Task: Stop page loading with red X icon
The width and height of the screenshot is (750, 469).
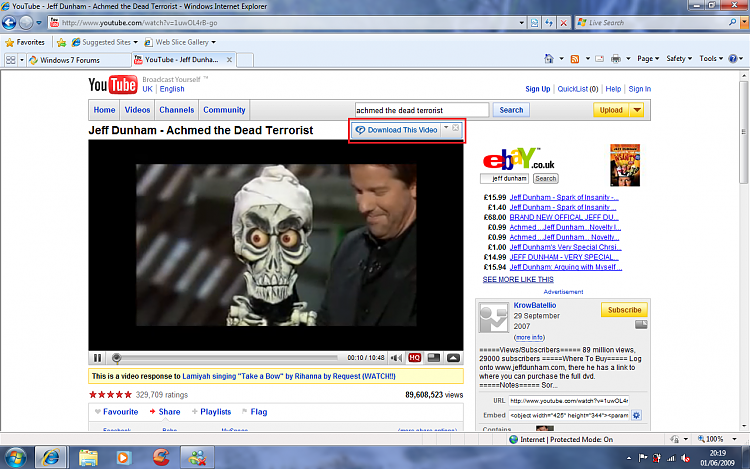Action: pos(563,22)
